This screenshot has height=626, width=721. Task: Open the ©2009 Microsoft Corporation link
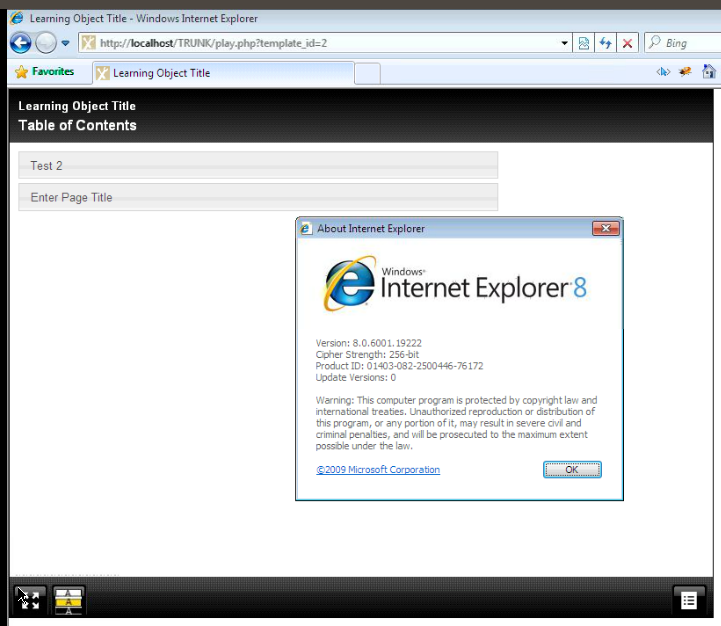point(378,470)
